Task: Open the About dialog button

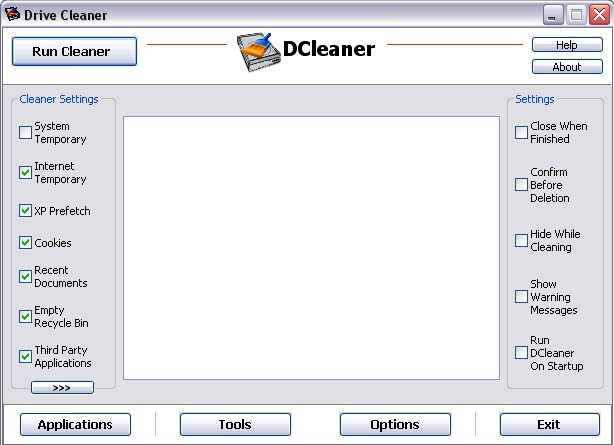Action: [x=567, y=67]
